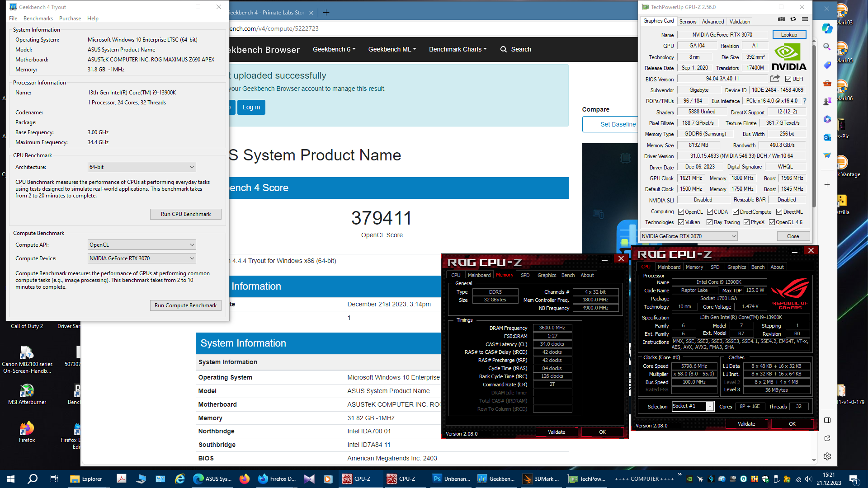
Task: Click the BIOS share/export arrow icon in GPU-Z
Action: 775,79
